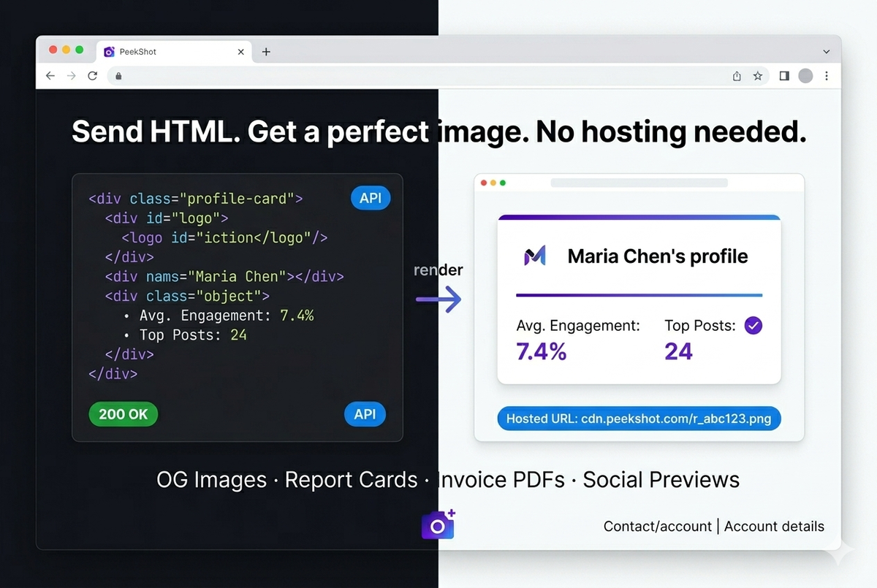Open the Account details link

click(774, 526)
